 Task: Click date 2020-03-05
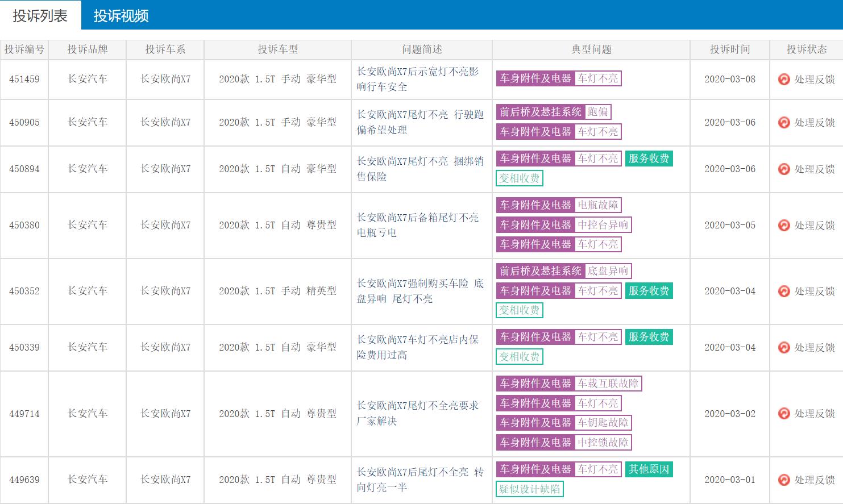click(x=730, y=225)
